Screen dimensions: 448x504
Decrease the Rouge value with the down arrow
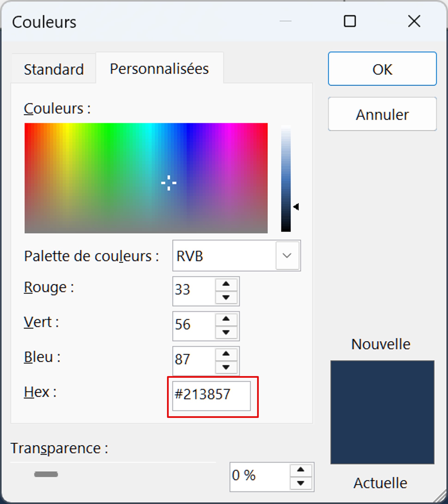226,298
